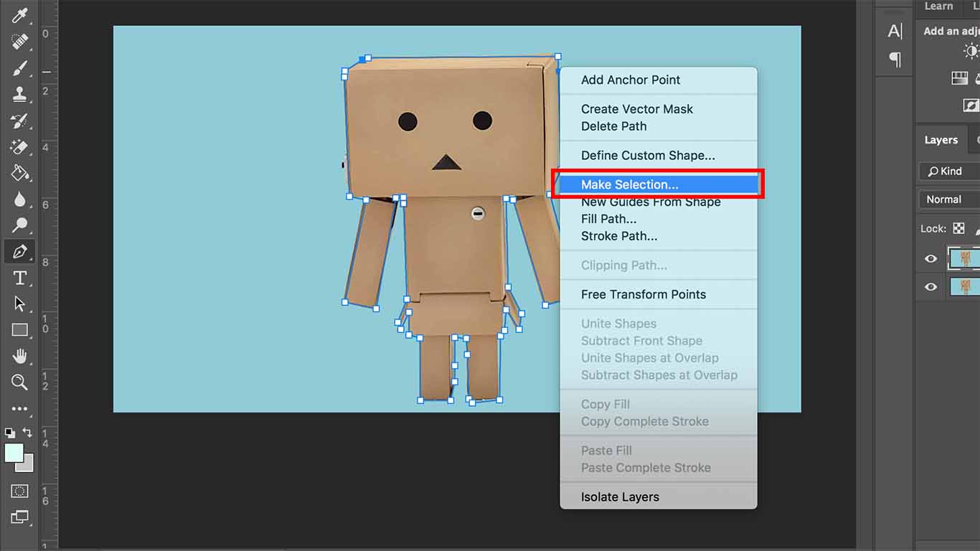Hide the bottom layer's visibility
This screenshot has height=551, width=980.
click(x=930, y=287)
